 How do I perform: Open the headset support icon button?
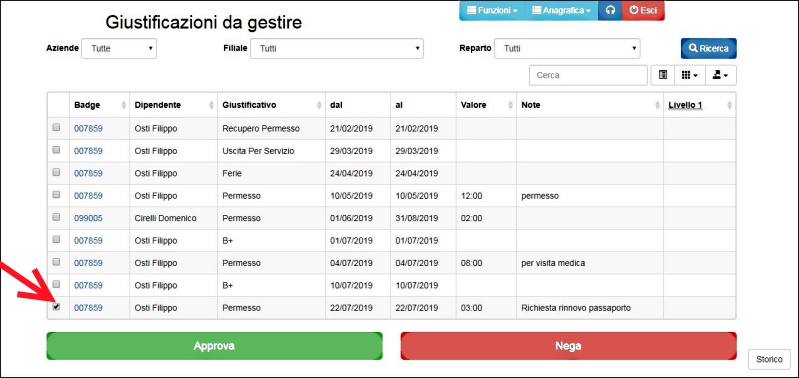(x=610, y=10)
